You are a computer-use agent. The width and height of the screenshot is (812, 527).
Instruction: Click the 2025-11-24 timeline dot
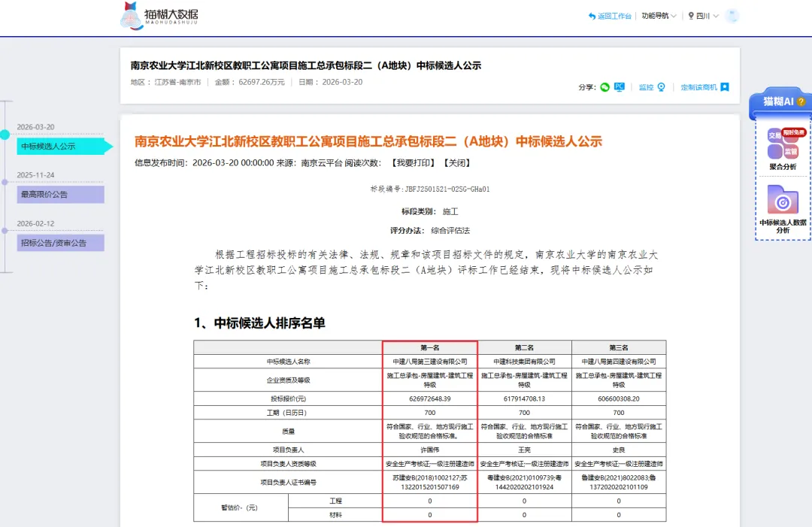pyautogui.click(x=5, y=182)
